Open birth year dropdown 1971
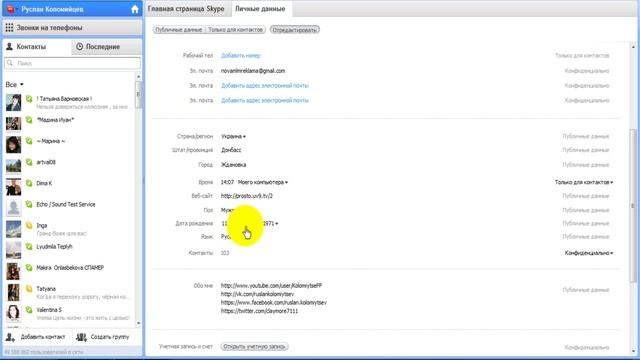Screen dimensions: 640x360 271,224
